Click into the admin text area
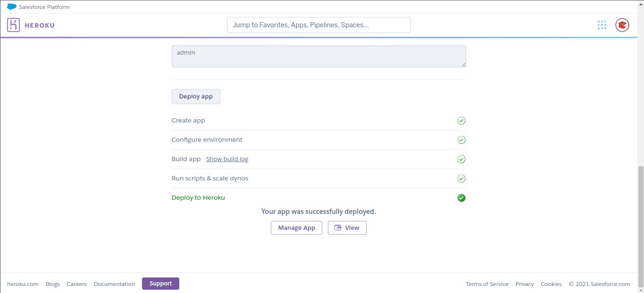 (x=319, y=56)
